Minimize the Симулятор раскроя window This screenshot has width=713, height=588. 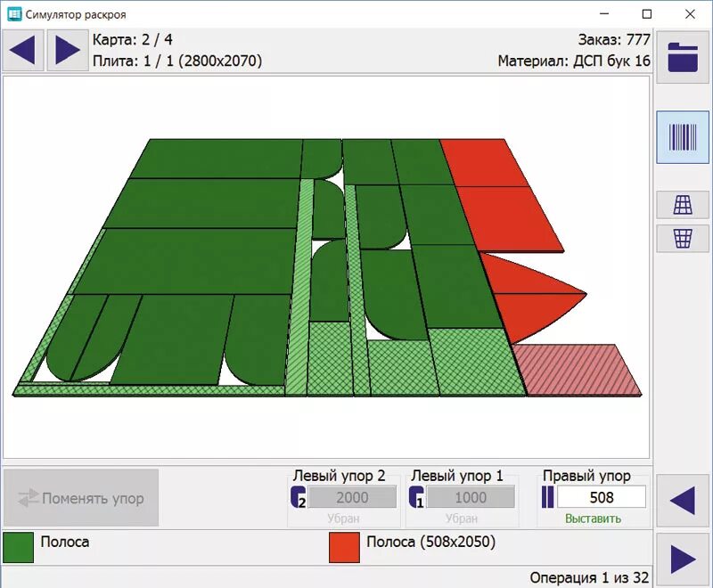(604, 14)
